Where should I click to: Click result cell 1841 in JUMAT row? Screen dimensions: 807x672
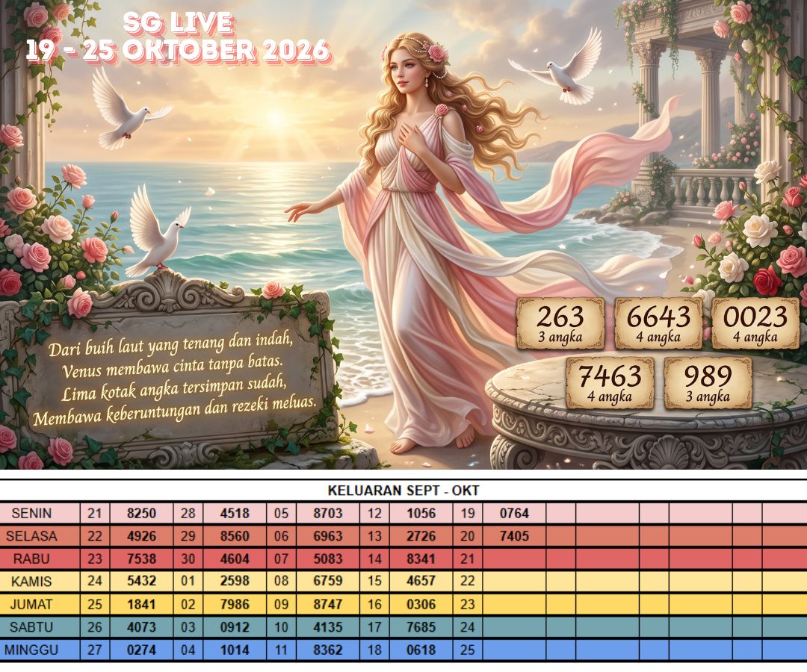141,604
